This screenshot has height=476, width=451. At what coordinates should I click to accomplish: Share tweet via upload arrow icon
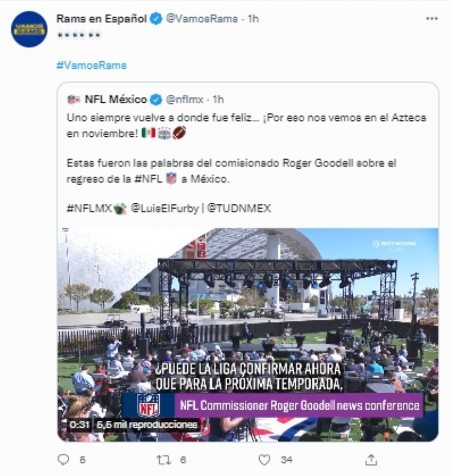tap(371, 460)
